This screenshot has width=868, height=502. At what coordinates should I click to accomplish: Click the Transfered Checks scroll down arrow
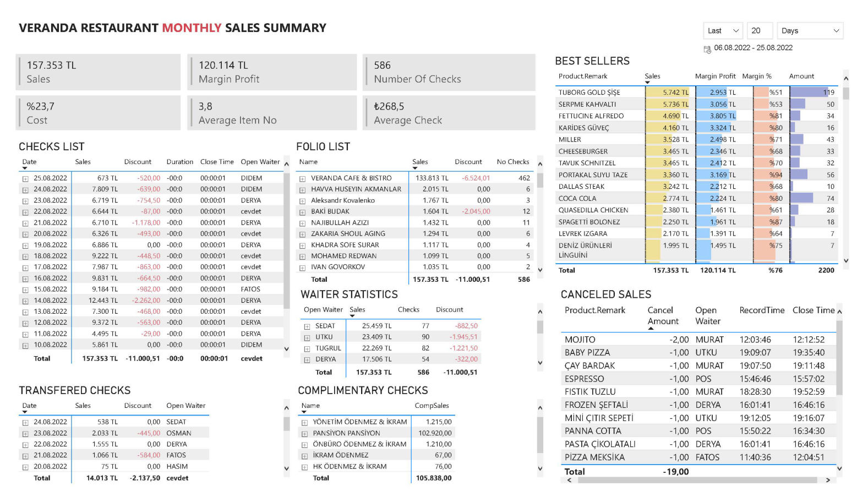286,468
